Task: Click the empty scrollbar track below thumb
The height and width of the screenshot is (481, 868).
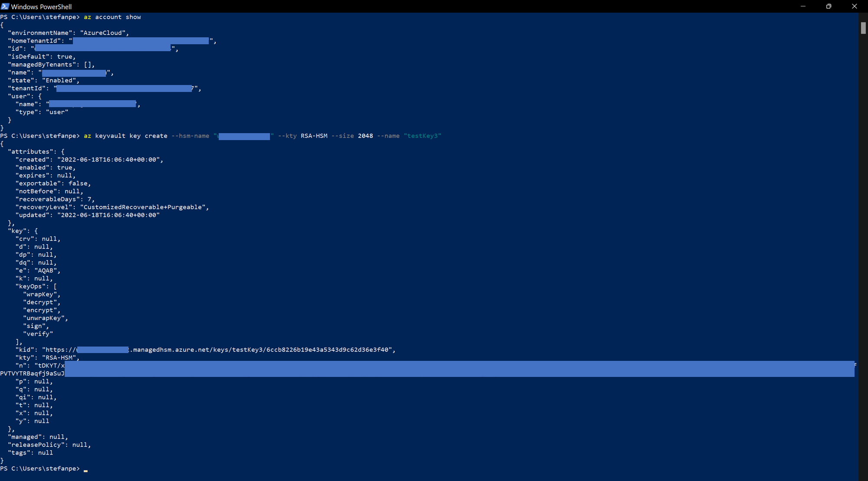Action: click(863, 260)
